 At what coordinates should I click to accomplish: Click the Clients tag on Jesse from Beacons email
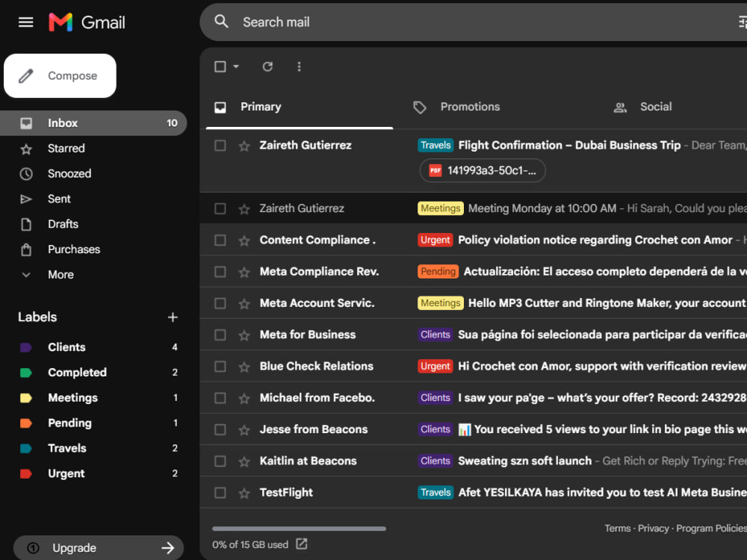click(435, 429)
